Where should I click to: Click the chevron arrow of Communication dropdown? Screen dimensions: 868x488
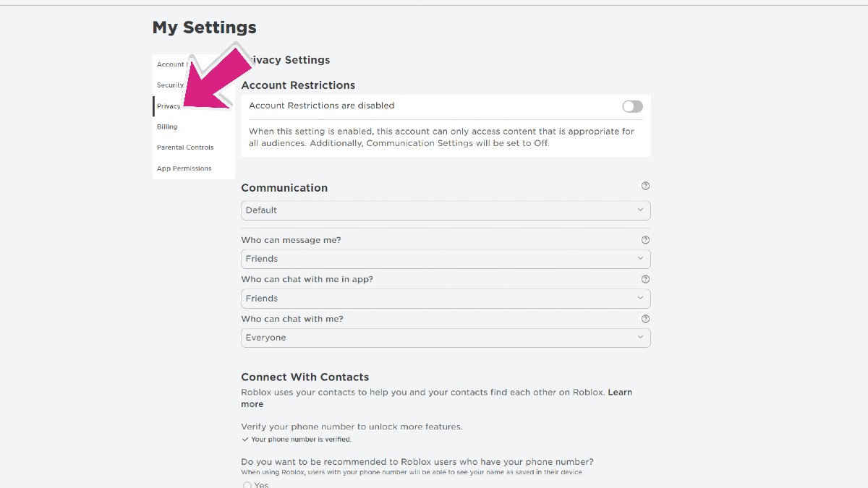[x=640, y=210]
